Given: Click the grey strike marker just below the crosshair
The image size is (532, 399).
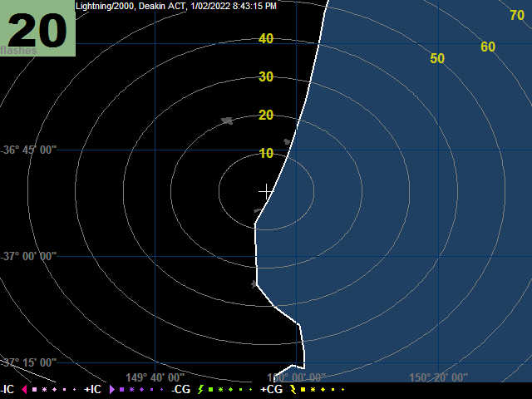Looking at the screenshot, I should [x=258, y=211].
